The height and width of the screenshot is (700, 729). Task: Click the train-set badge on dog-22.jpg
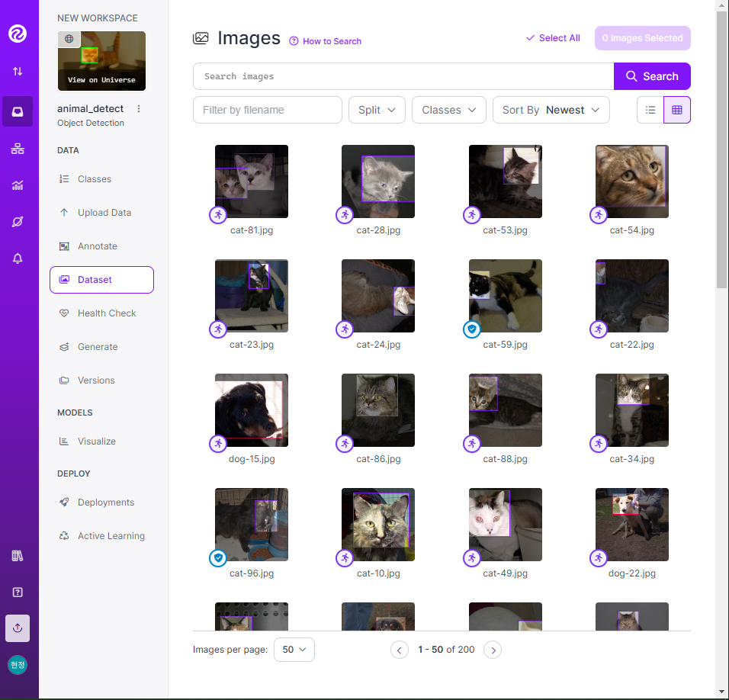pyautogui.click(x=599, y=557)
